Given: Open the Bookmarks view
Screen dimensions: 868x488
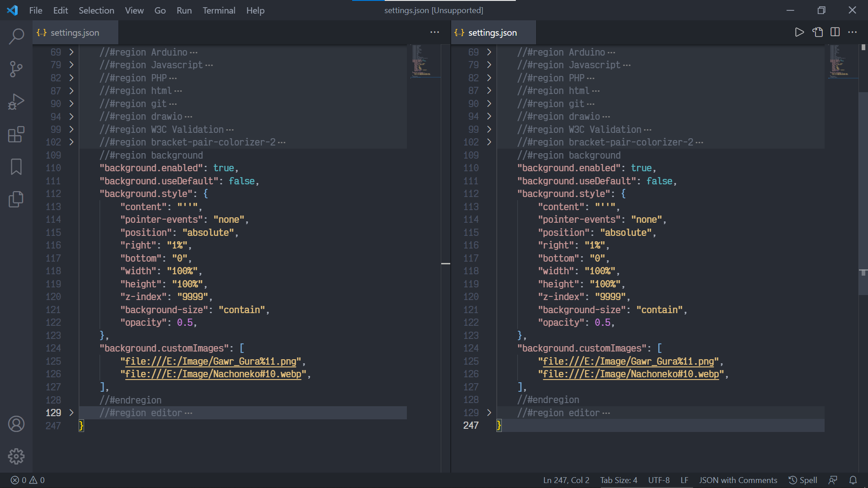Looking at the screenshot, I should click(x=16, y=167).
